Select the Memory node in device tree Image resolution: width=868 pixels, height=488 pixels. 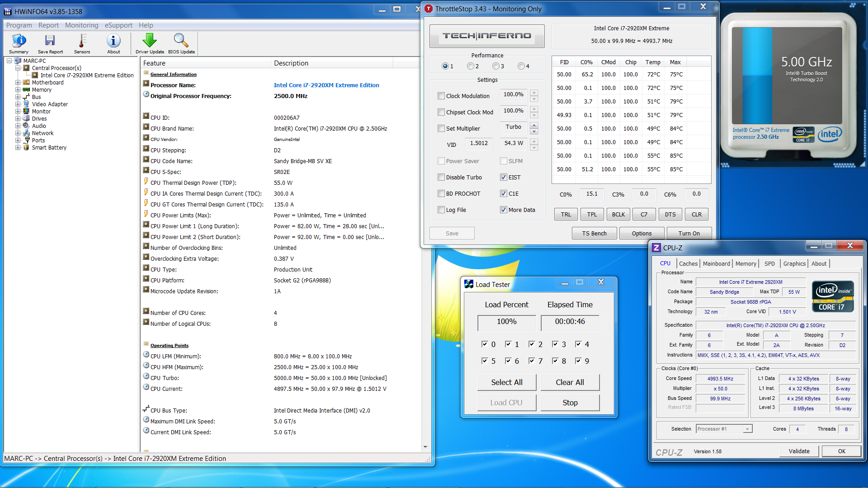[42, 89]
